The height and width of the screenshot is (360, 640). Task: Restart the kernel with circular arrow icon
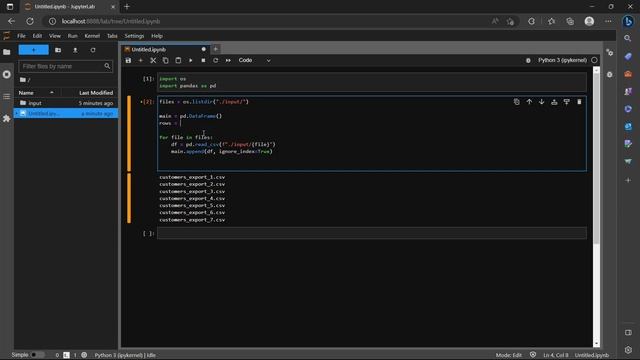pos(216,60)
